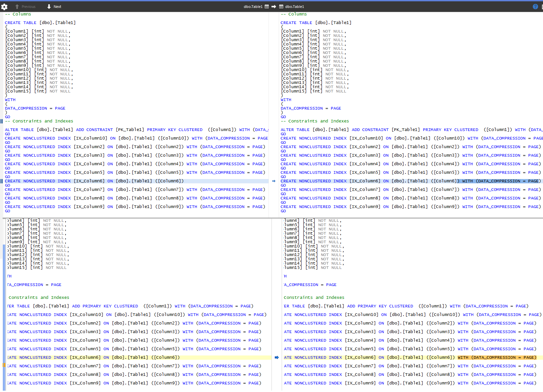Click the table icon beside left dbo.Table1 title
The width and height of the screenshot is (543, 392).
pyautogui.click(x=267, y=7)
